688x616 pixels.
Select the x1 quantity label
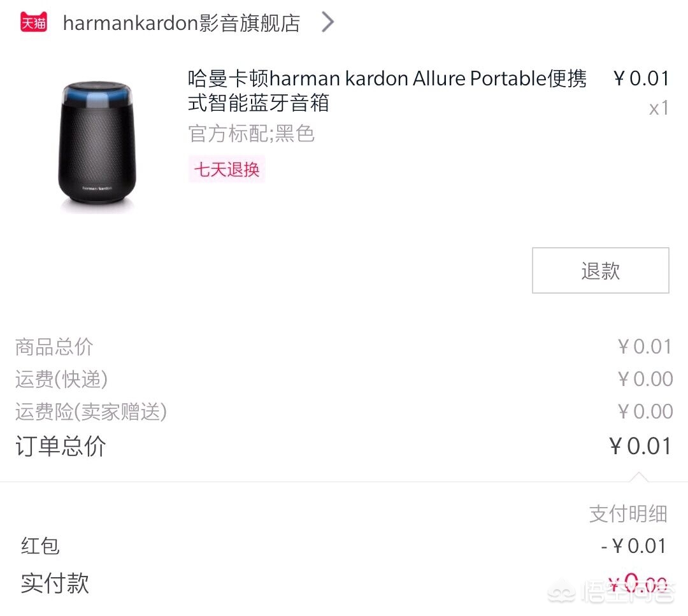[659, 108]
